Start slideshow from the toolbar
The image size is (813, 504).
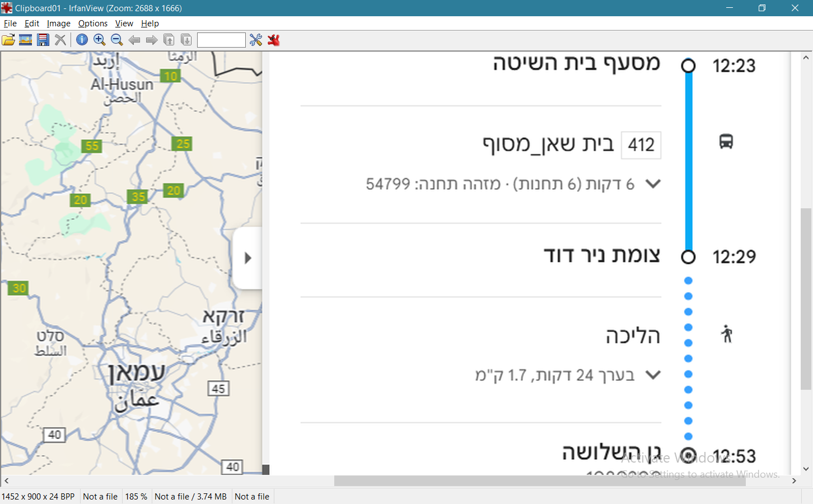26,40
